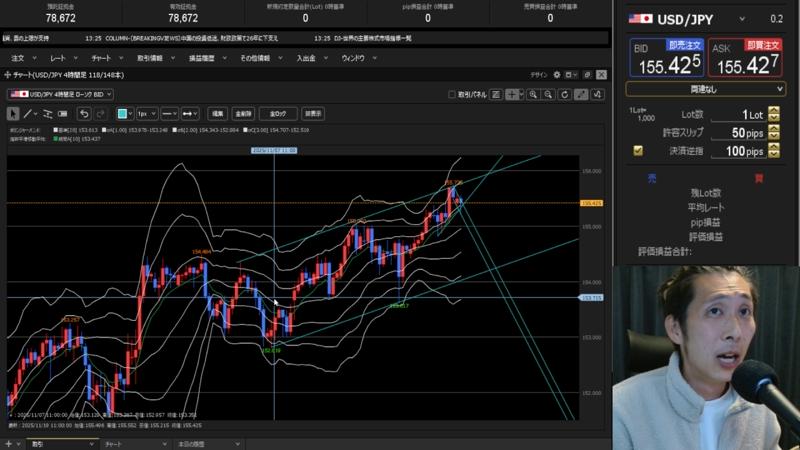Expand the 両建なし dropdown
Image resolution: width=800 pixels, height=450 pixels.
(x=706, y=88)
